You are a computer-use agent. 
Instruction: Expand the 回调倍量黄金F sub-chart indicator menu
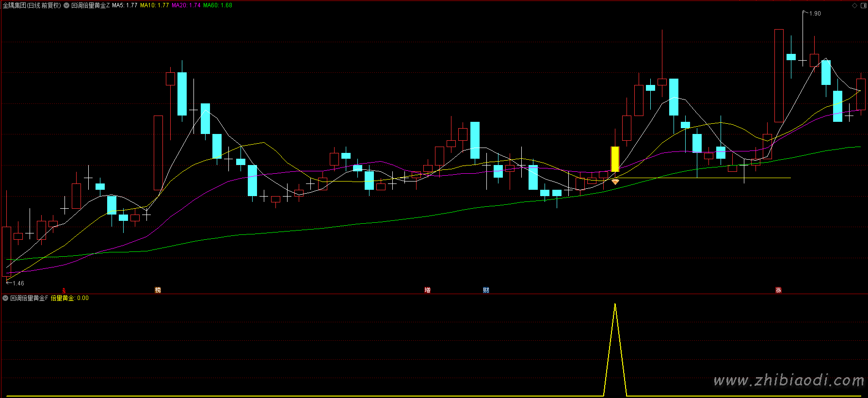pos(5,298)
